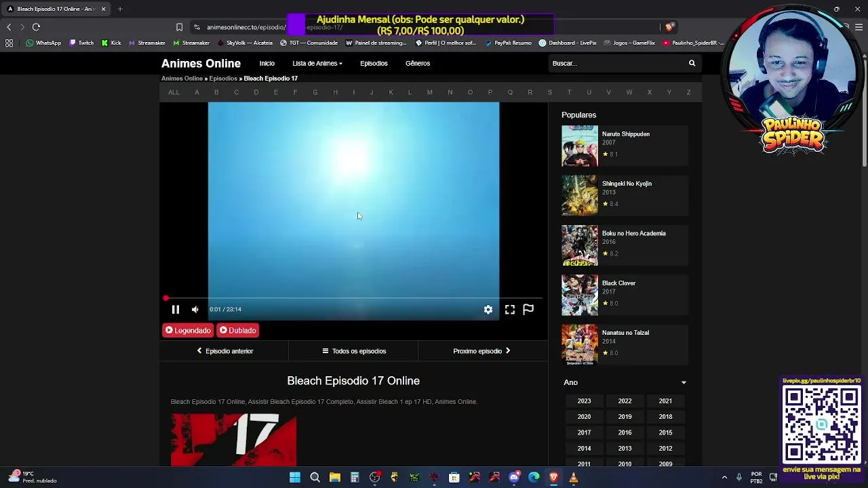868x488 pixels.
Task: Open Brave Shields icon
Action: tap(669, 27)
